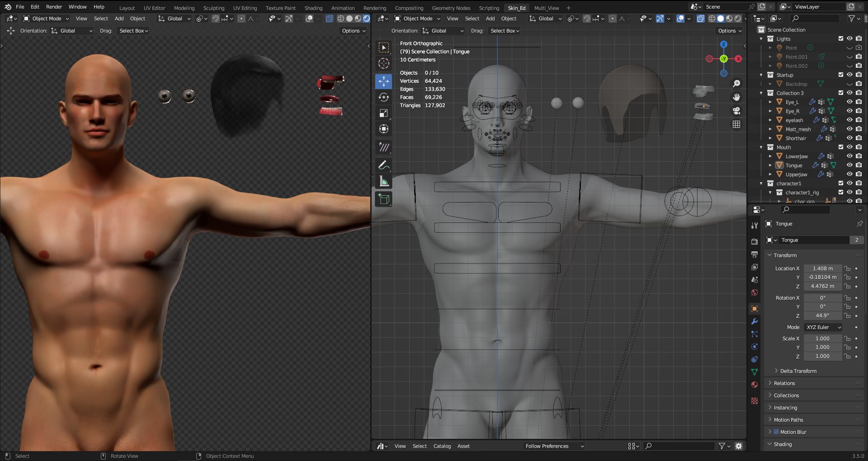Image resolution: width=868 pixels, height=461 pixels.
Task: Open the View Layer properties tab
Action: [754, 267]
